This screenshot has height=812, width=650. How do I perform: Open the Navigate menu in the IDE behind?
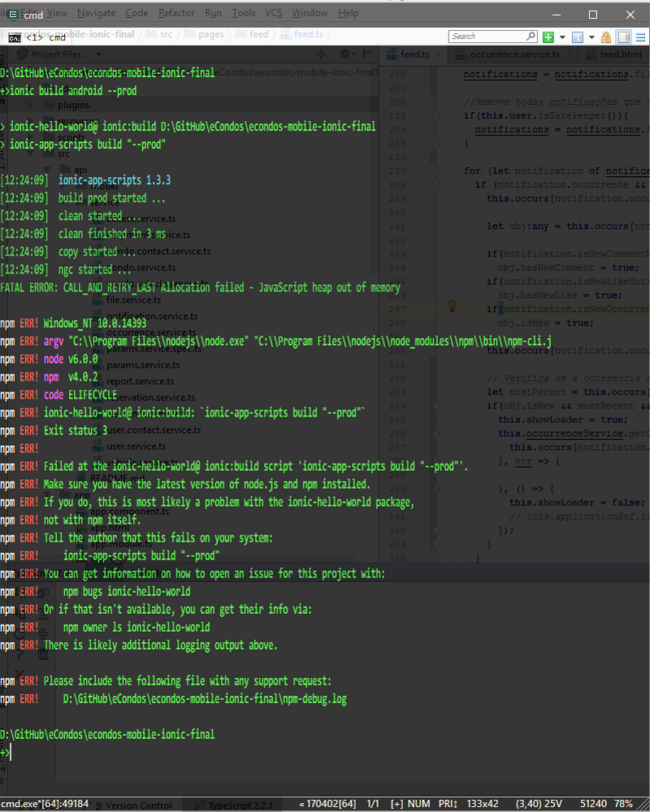pos(97,13)
